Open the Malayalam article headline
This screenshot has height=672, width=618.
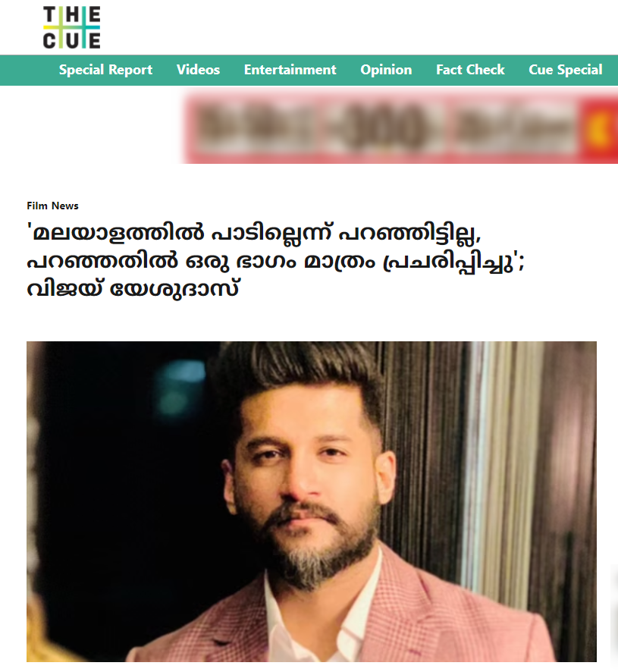coord(275,261)
